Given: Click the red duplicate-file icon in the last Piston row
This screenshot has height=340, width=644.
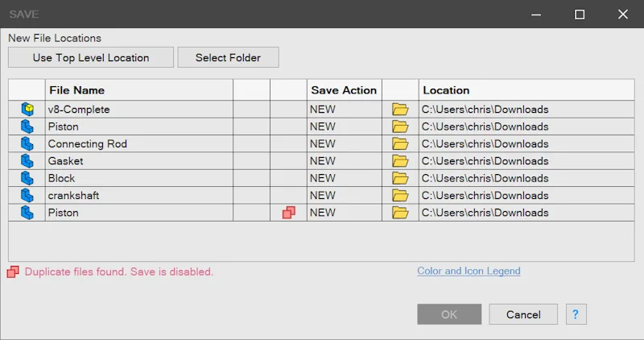Looking at the screenshot, I should click(289, 213).
